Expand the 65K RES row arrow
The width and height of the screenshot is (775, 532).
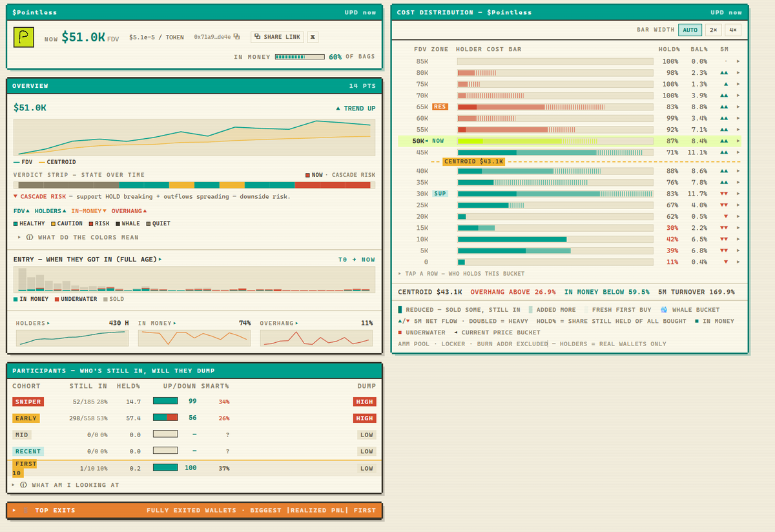[738, 107]
